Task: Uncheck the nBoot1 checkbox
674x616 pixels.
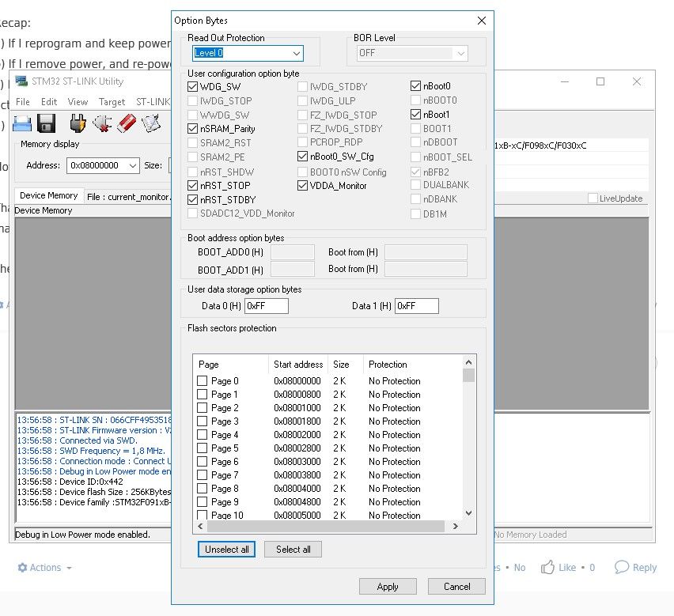Action: 415,115
